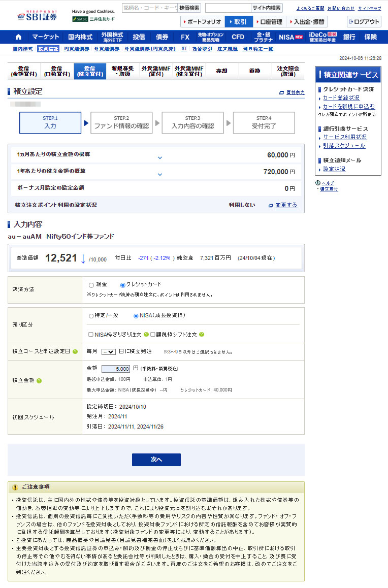The height and width of the screenshot is (588, 388).
Task: Click the SBI証券 logo
Action: click(37, 16)
